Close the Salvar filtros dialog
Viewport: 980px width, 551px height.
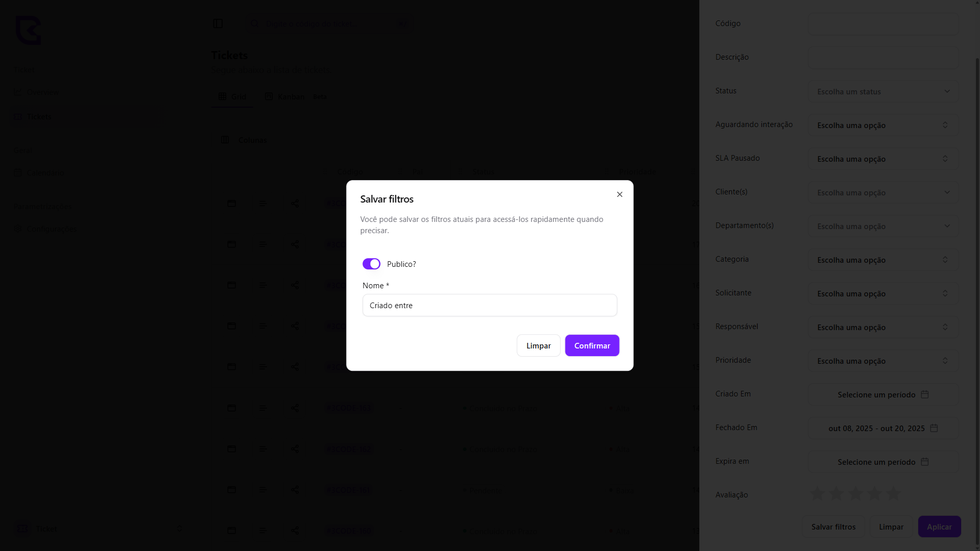point(620,194)
